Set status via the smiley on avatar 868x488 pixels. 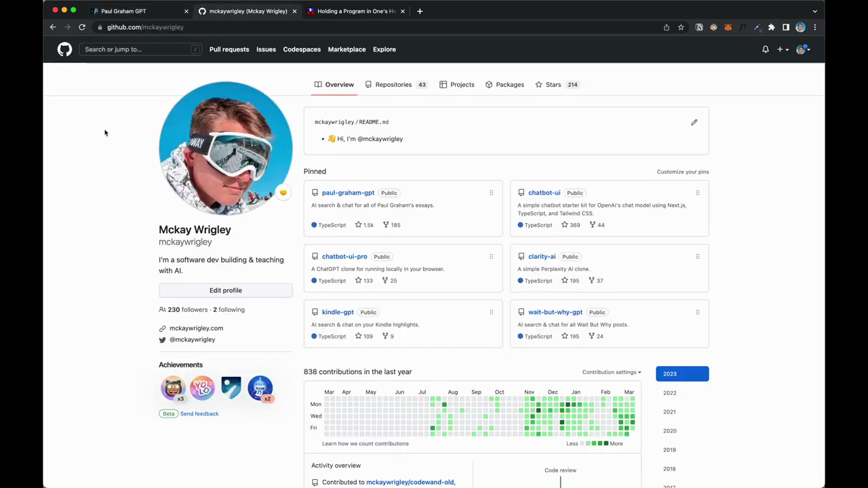(283, 192)
